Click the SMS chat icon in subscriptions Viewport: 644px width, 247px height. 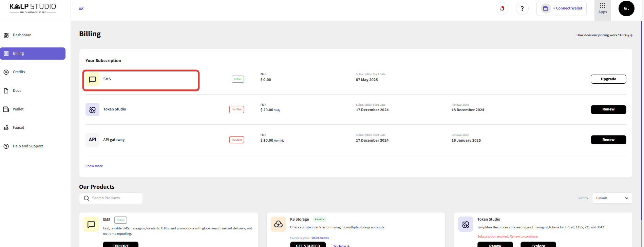[92, 79]
